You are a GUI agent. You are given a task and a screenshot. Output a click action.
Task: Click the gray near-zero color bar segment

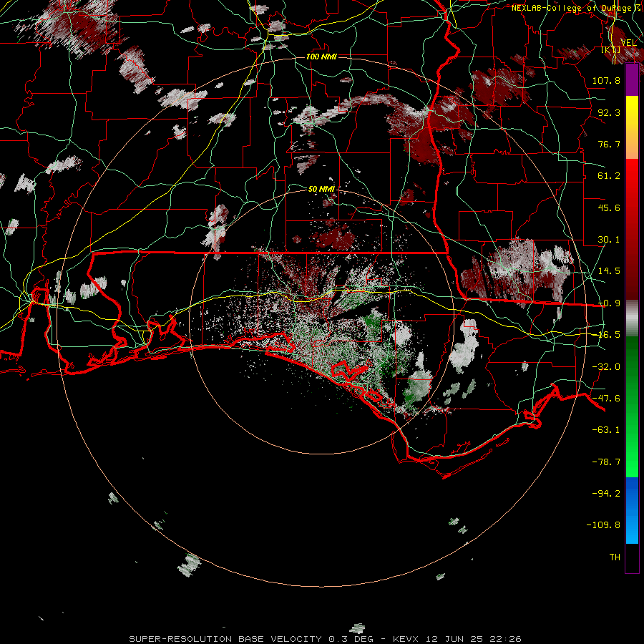(632, 318)
